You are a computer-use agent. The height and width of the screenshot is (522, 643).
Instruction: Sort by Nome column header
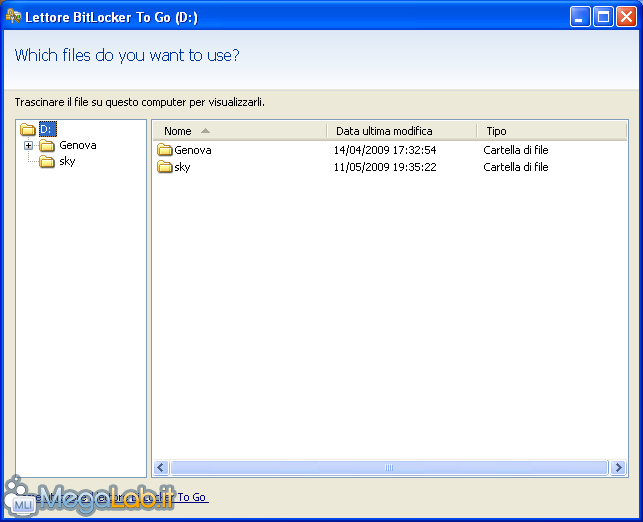pos(240,131)
